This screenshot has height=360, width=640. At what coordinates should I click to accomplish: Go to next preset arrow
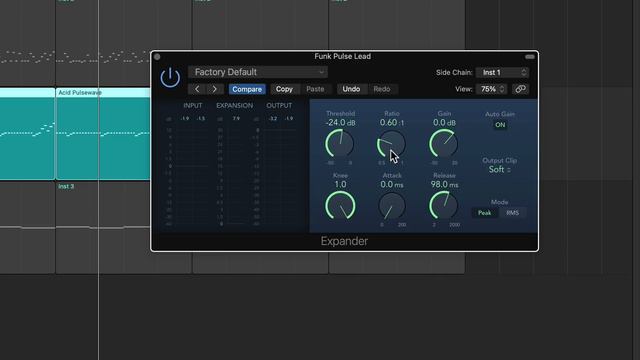tap(214, 89)
